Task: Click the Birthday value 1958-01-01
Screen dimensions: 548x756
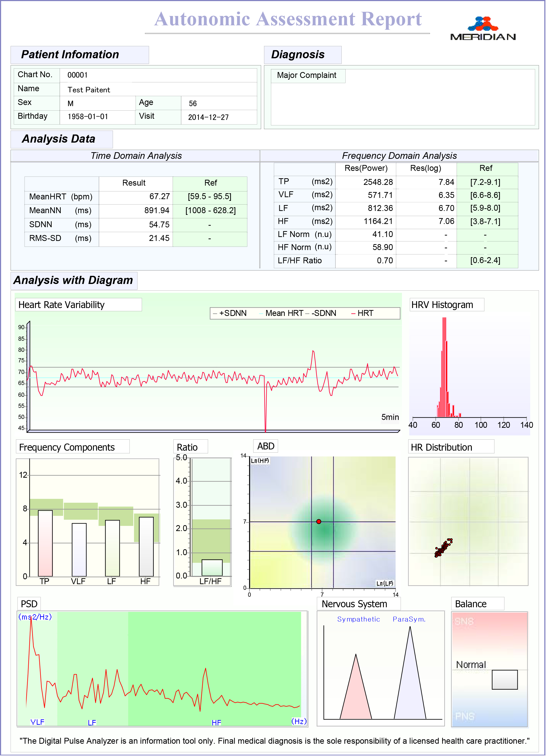Action: pyautogui.click(x=88, y=117)
